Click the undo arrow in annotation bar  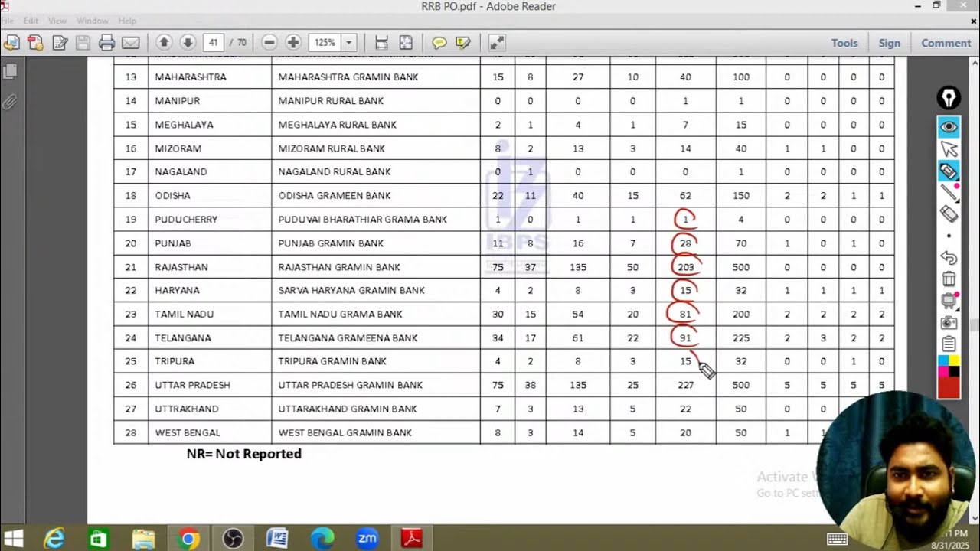(x=949, y=258)
